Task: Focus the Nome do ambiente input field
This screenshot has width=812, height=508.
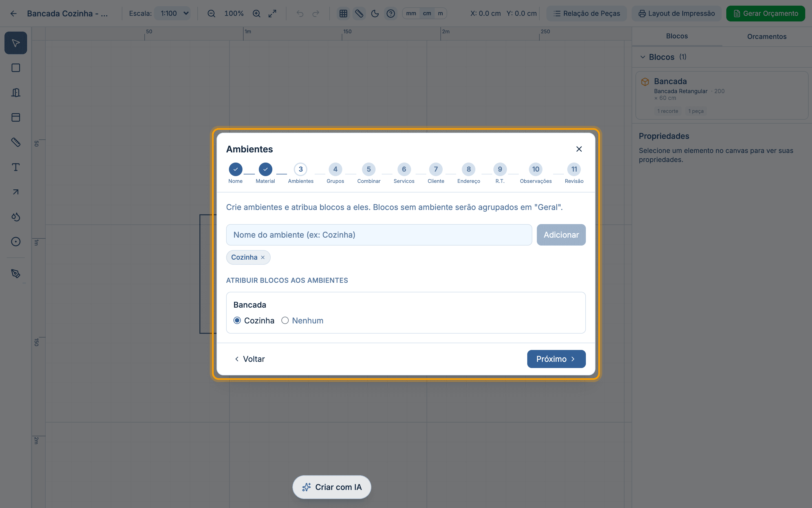Action: pos(379,235)
